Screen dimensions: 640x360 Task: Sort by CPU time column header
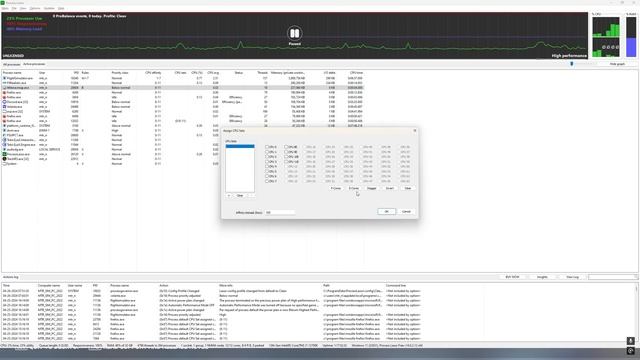pyautogui.click(x=356, y=73)
